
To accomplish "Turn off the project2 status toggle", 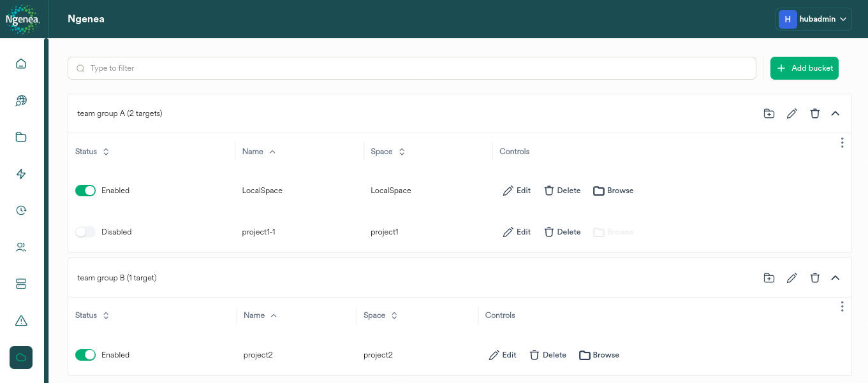I will click(85, 354).
